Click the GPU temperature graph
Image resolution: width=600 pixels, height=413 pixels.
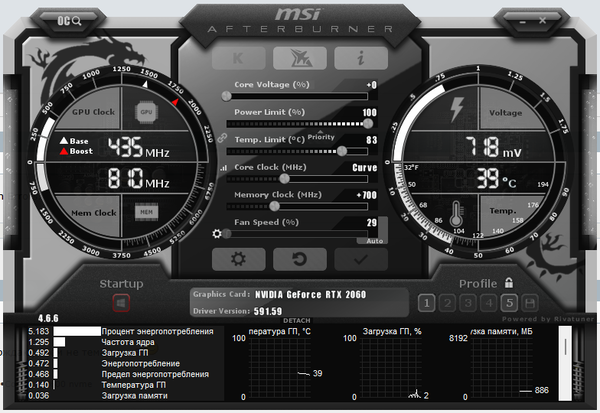click(280, 368)
